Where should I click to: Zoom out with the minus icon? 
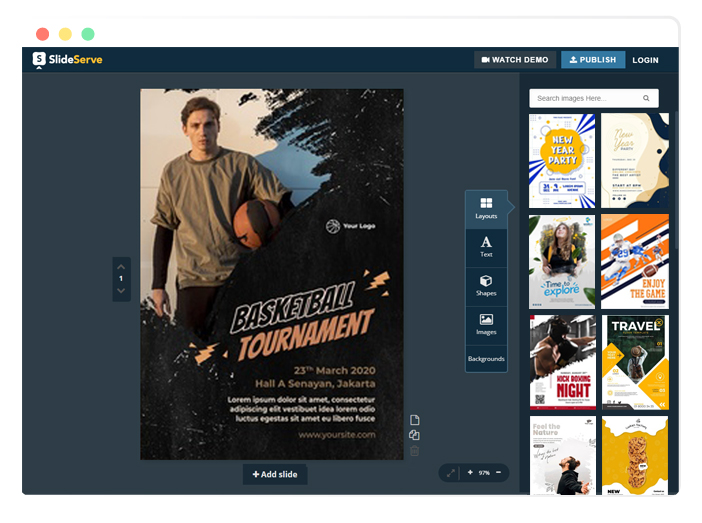pos(498,472)
